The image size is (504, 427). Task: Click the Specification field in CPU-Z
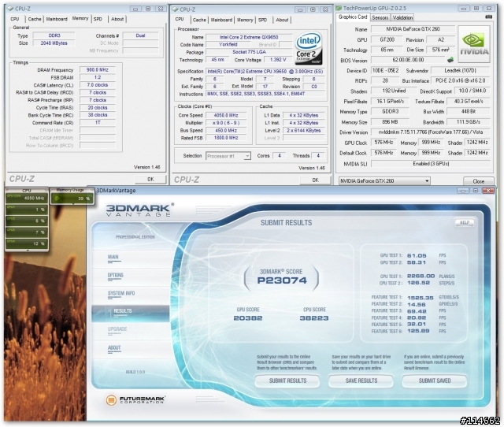(265, 72)
